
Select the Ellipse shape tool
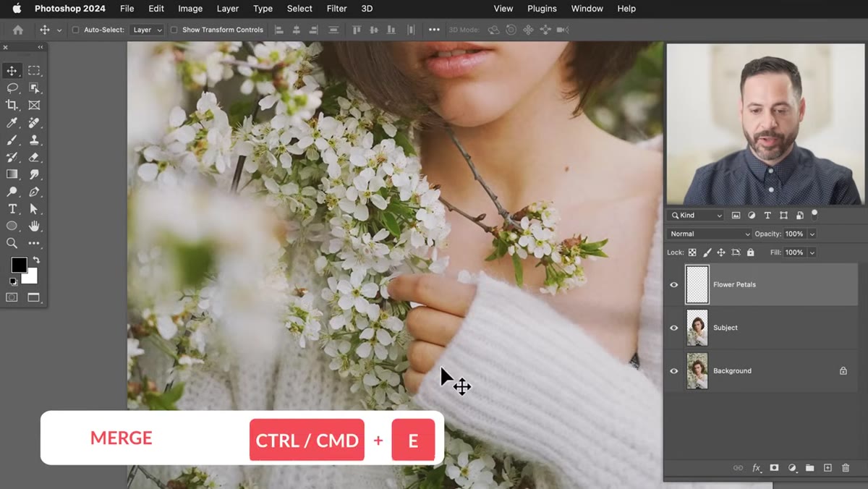(12, 226)
